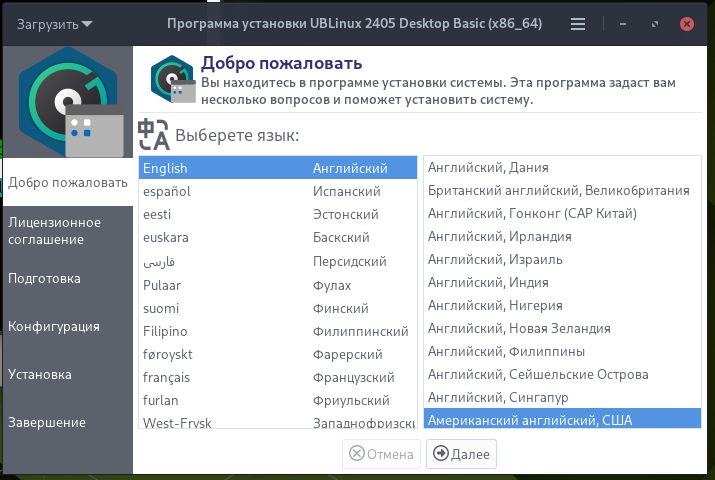Click the X icon on Отмена button
Viewport: 715px width, 480px height.
(x=357, y=454)
